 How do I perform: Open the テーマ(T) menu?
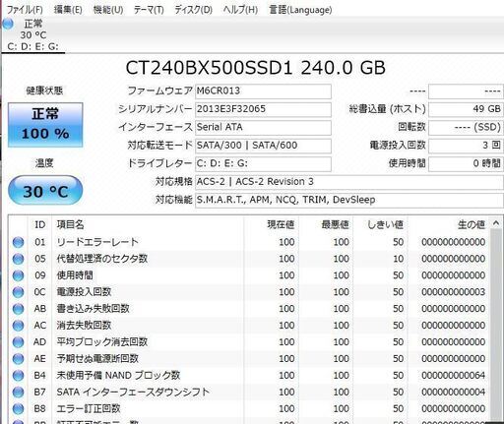(x=149, y=10)
